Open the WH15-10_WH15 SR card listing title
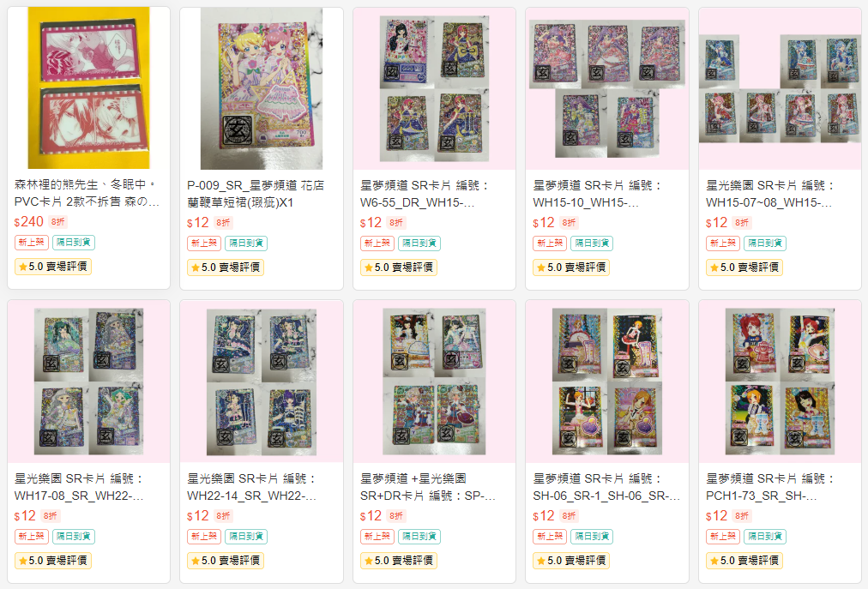868x589 pixels. [x=597, y=194]
